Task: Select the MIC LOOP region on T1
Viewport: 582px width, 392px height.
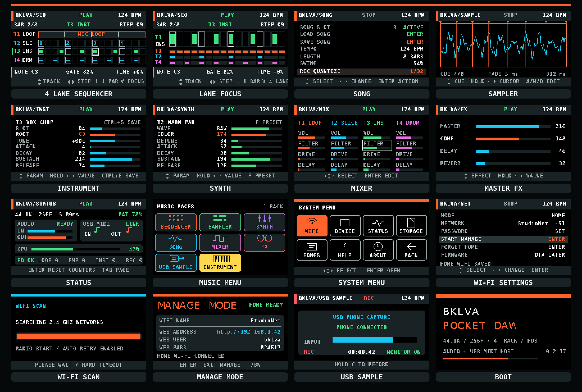Action: [92, 35]
